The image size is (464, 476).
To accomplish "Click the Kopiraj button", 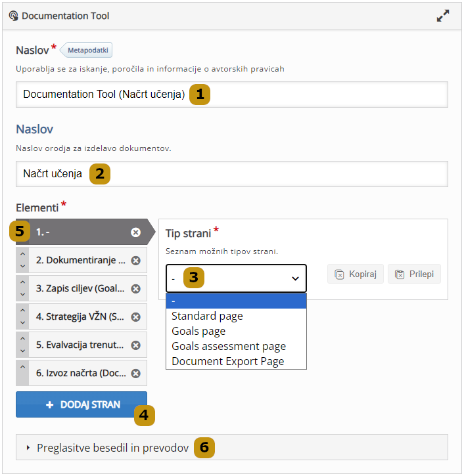I will pos(356,274).
